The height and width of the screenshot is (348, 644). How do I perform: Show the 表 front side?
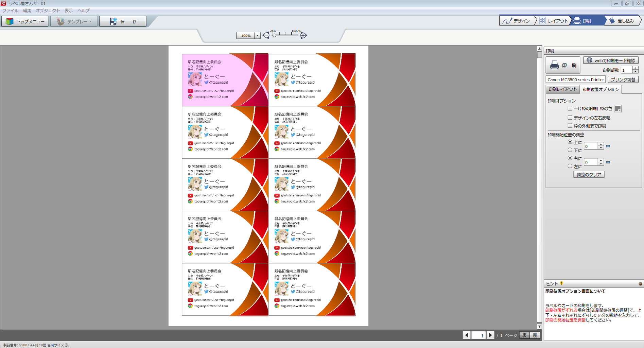[x=524, y=335]
